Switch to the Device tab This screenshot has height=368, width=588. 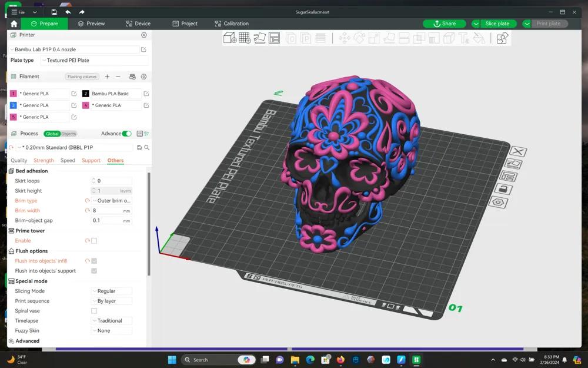click(138, 24)
